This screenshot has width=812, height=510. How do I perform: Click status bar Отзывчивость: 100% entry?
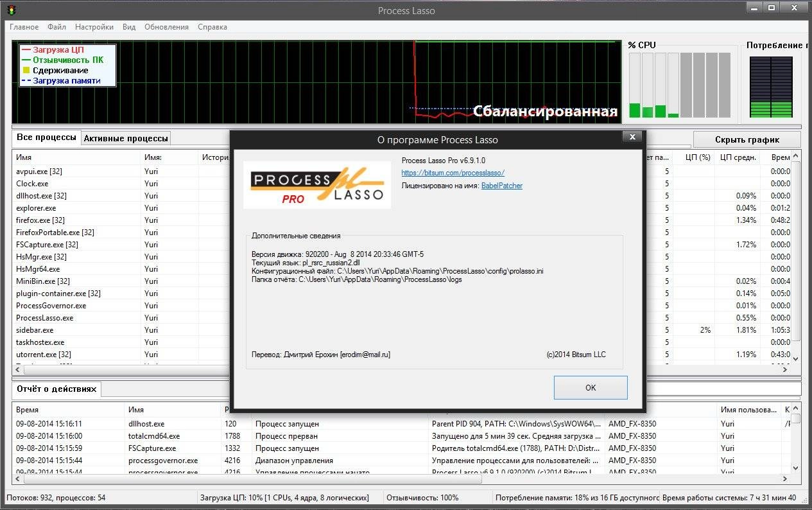(422, 498)
